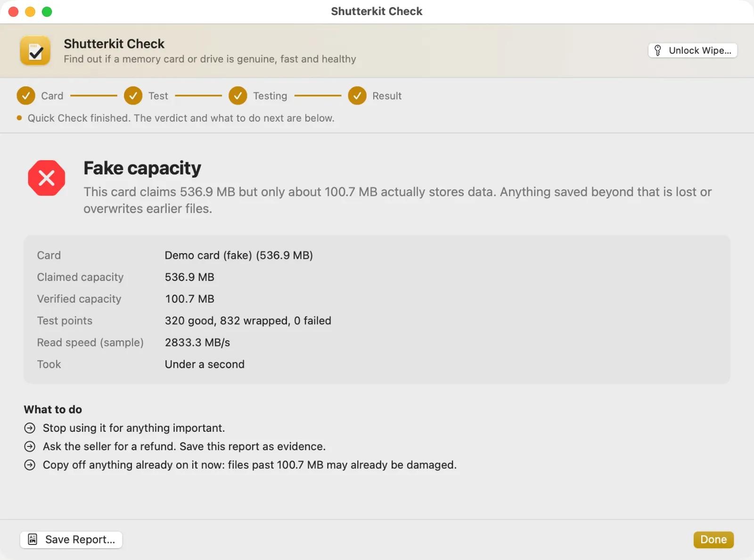Click the Card step checkmark icon

[x=26, y=96]
